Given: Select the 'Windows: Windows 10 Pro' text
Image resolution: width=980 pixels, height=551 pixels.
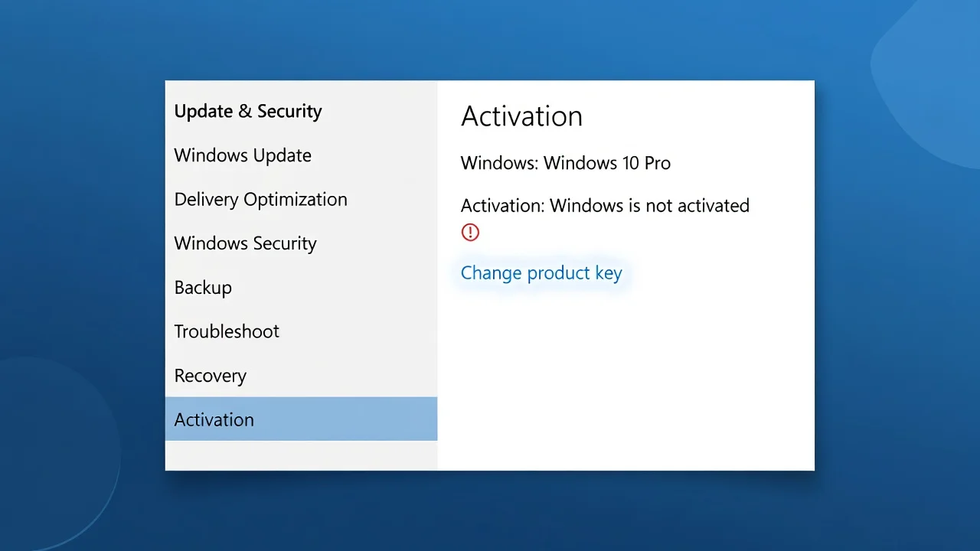Looking at the screenshot, I should (566, 163).
